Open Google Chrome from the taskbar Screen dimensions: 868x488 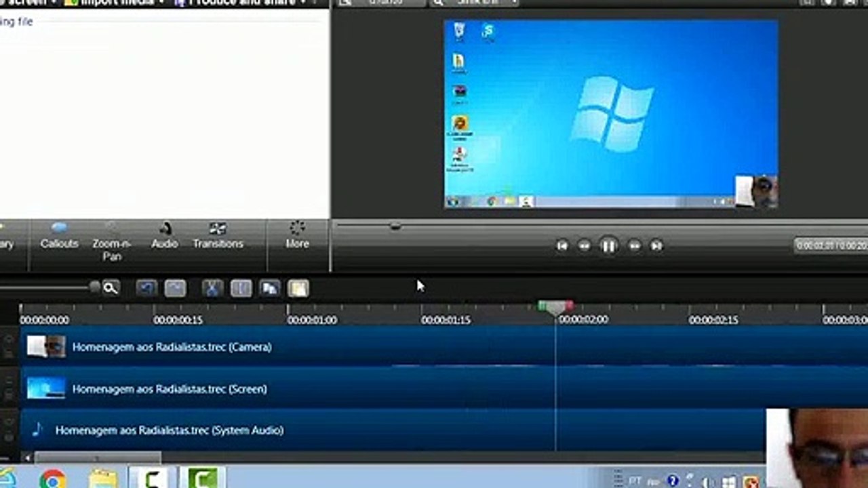(x=52, y=479)
